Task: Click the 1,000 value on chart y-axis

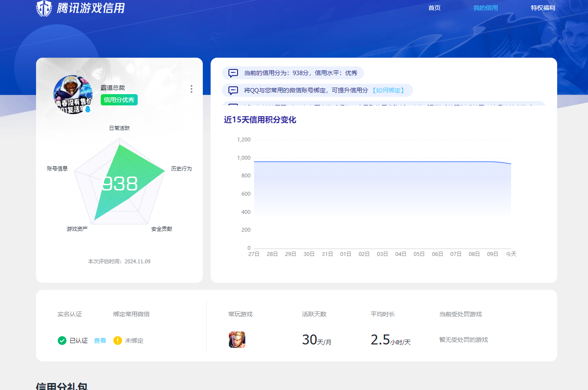Action: coord(244,157)
